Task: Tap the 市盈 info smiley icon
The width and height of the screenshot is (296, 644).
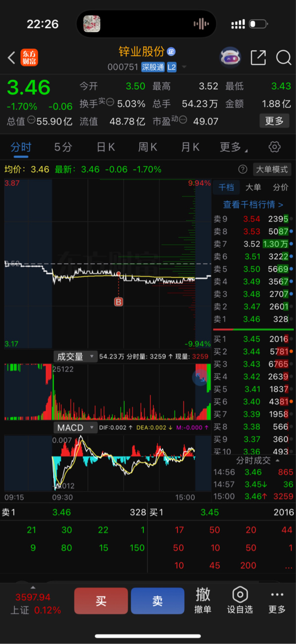Action: (183, 120)
